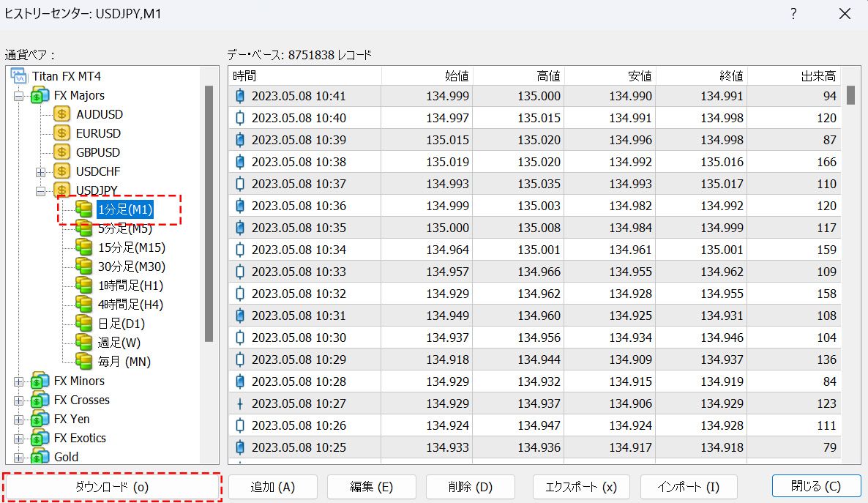Click the Titan FX MT4 server icon
868x503 pixels.
pos(19,76)
